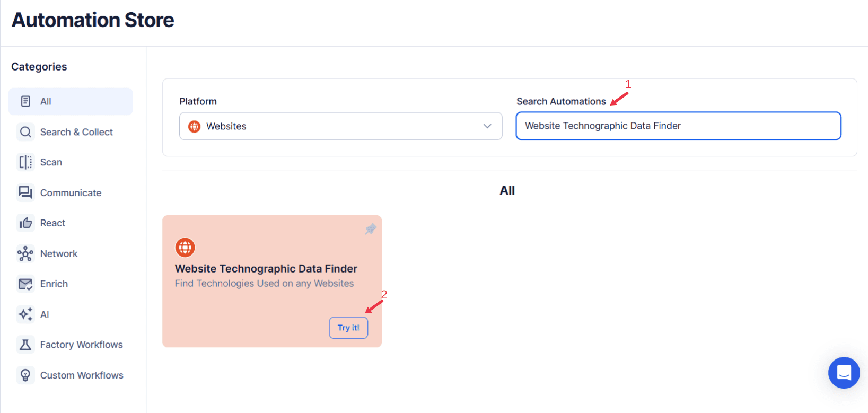Click the Try it! button
The image size is (868, 413).
[348, 328]
